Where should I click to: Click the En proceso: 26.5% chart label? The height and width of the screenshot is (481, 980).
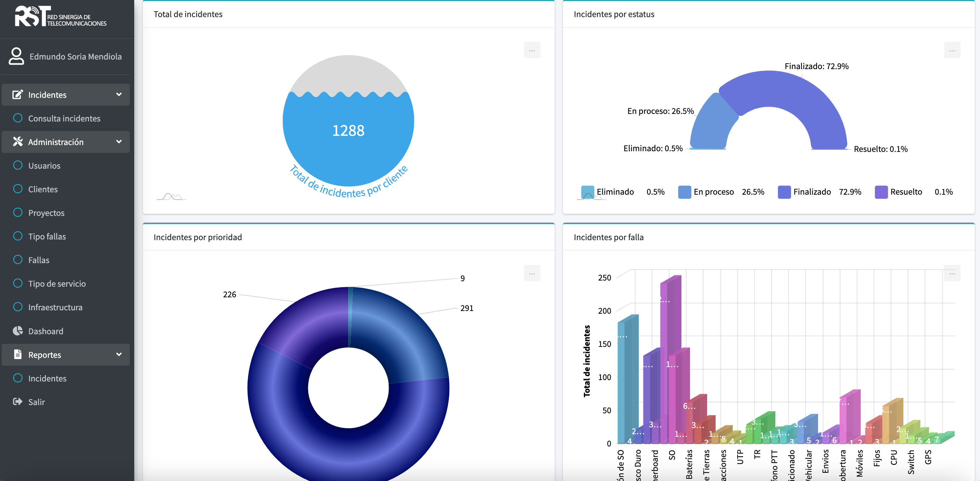click(x=661, y=111)
